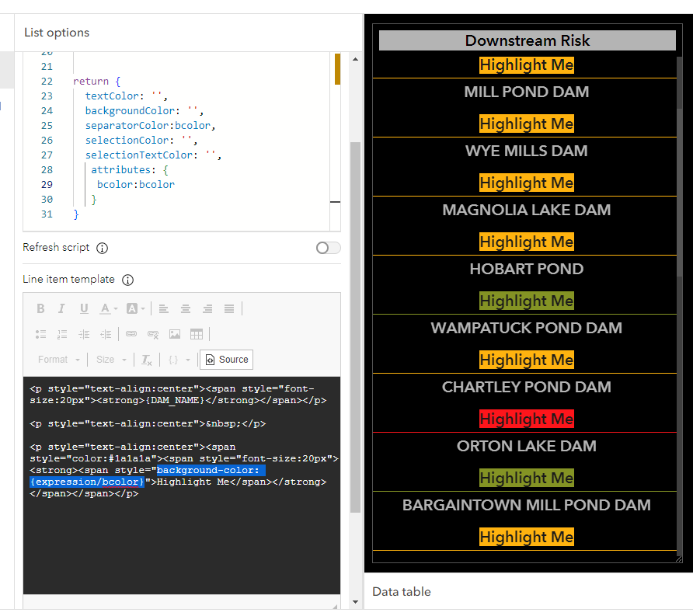This screenshot has height=616, width=693.
Task: Open the text color picker
Action: [105, 308]
